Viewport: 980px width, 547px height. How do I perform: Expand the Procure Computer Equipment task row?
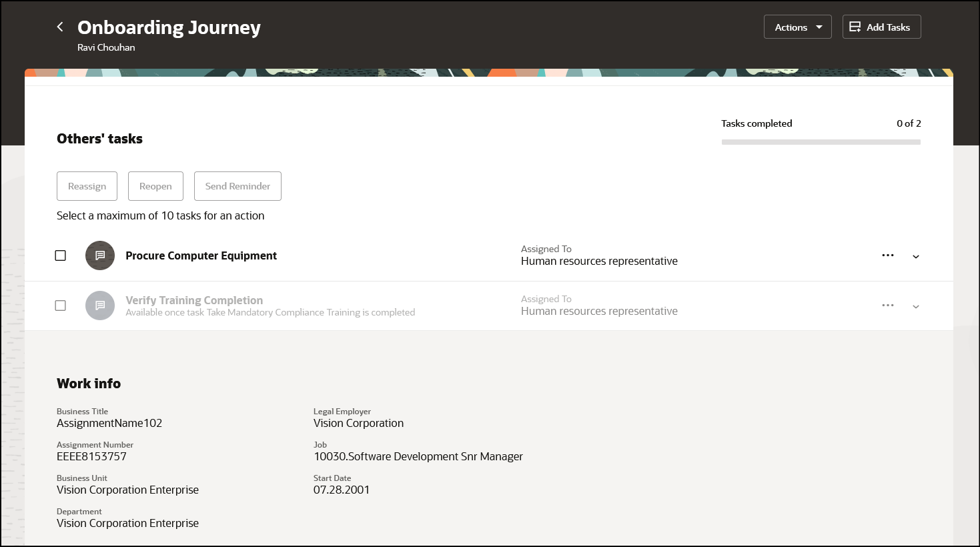click(916, 256)
